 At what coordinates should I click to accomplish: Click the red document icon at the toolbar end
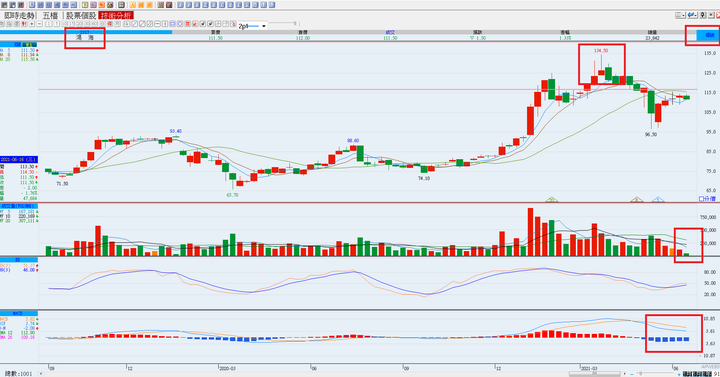[233, 24]
